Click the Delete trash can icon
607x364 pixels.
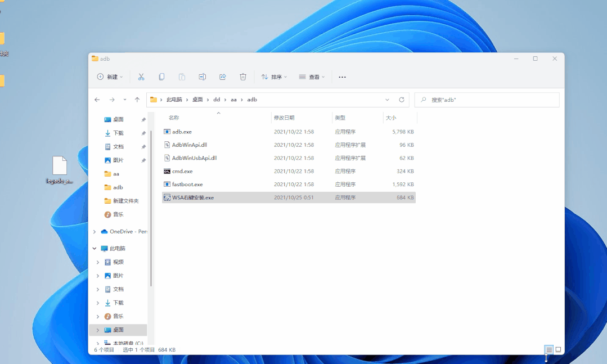(243, 77)
